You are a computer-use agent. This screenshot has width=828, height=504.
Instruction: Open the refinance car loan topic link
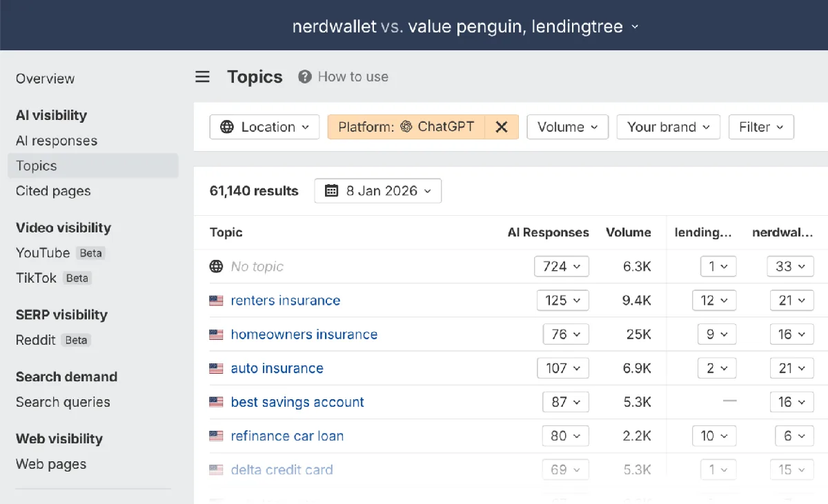(287, 436)
